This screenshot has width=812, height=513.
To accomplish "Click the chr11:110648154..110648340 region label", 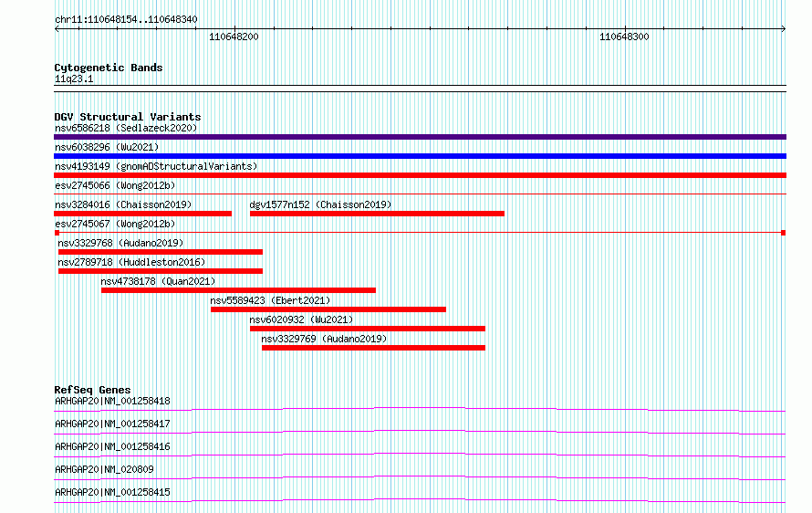I will [x=126, y=20].
